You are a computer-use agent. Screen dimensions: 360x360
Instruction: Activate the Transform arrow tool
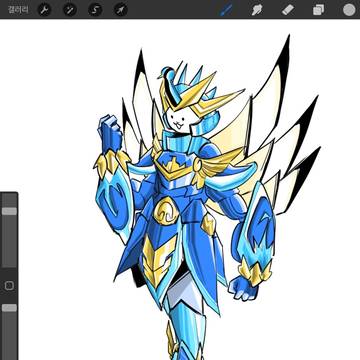121,10
